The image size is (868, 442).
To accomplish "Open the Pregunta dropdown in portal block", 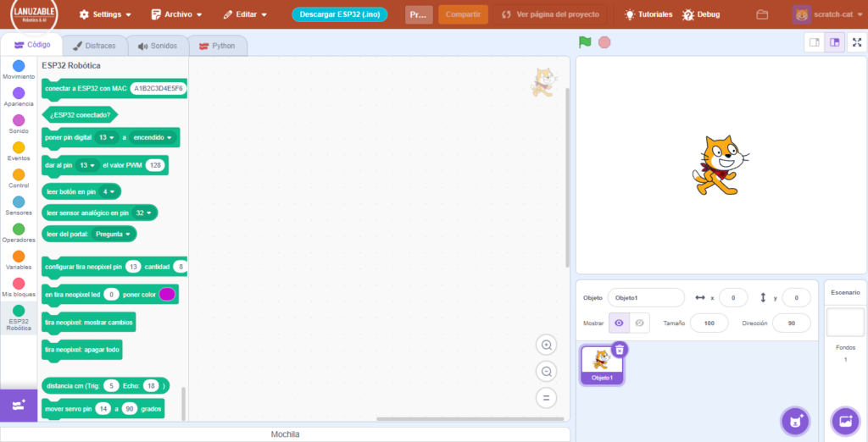I will coord(114,234).
